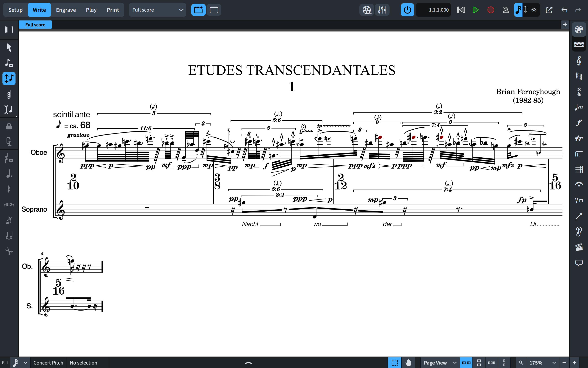Select the dotted notes button
The height and width of the screenshot is (368, 588).
click(x=9, y=174)
